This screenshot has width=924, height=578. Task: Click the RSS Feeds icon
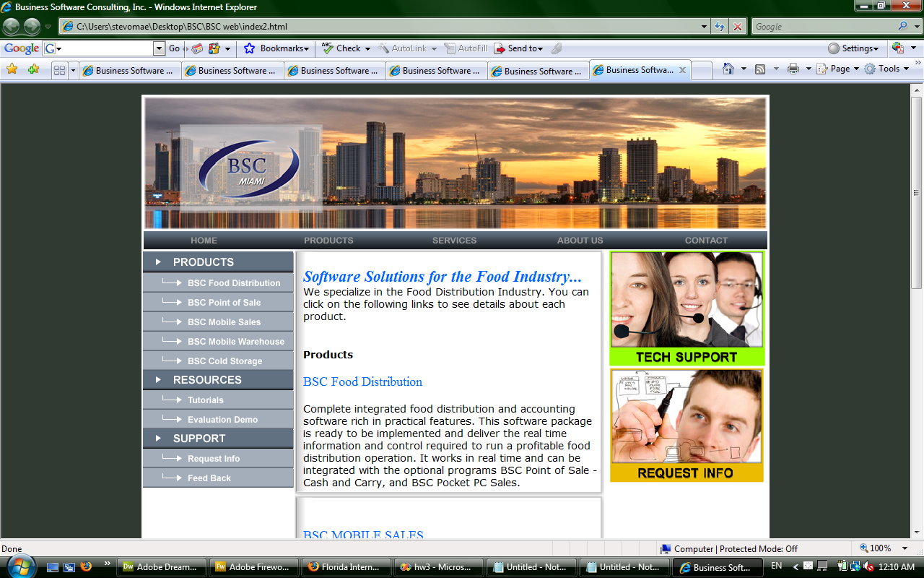760,69
